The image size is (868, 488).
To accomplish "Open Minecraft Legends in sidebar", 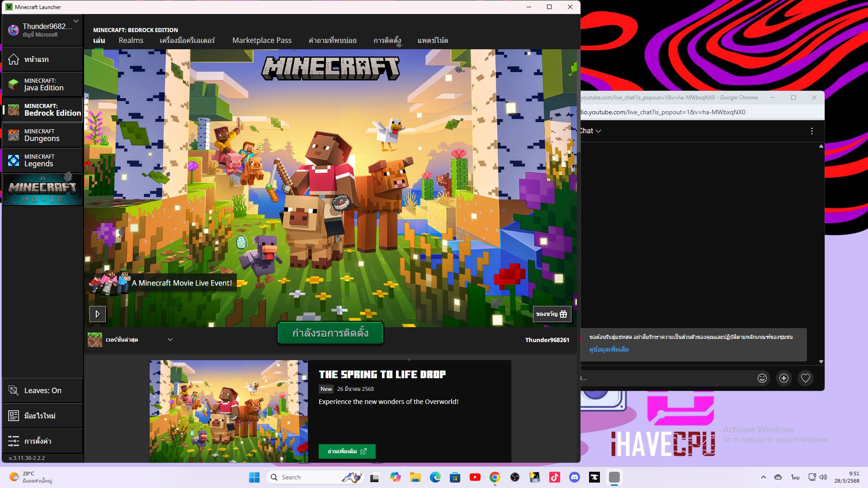I will (x=42, y=160).
